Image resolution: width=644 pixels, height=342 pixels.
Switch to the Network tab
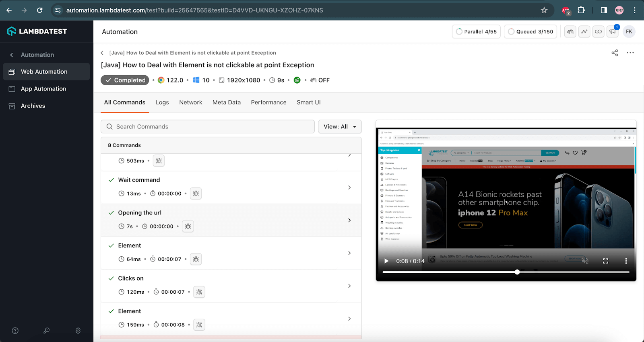190,103
